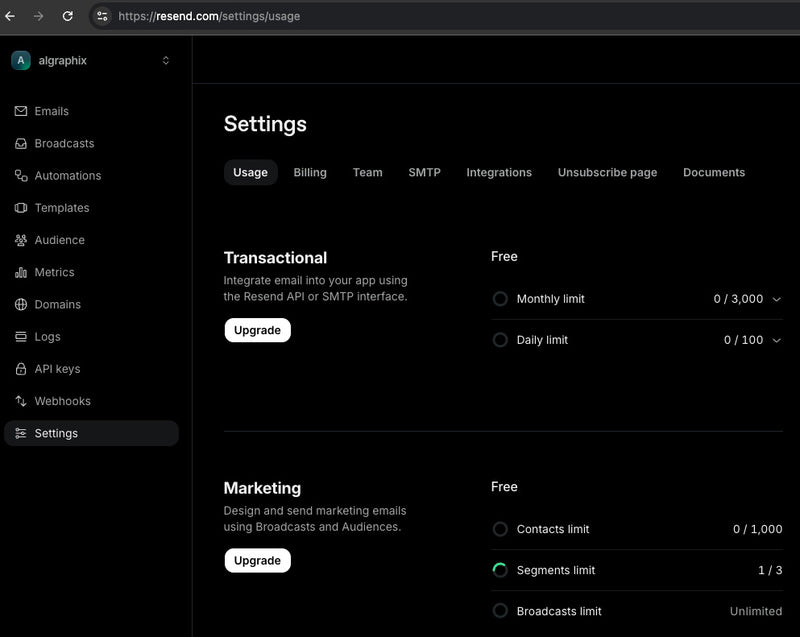Click the Metrics bar chart icon
The image size is (800, 637).
21,272
